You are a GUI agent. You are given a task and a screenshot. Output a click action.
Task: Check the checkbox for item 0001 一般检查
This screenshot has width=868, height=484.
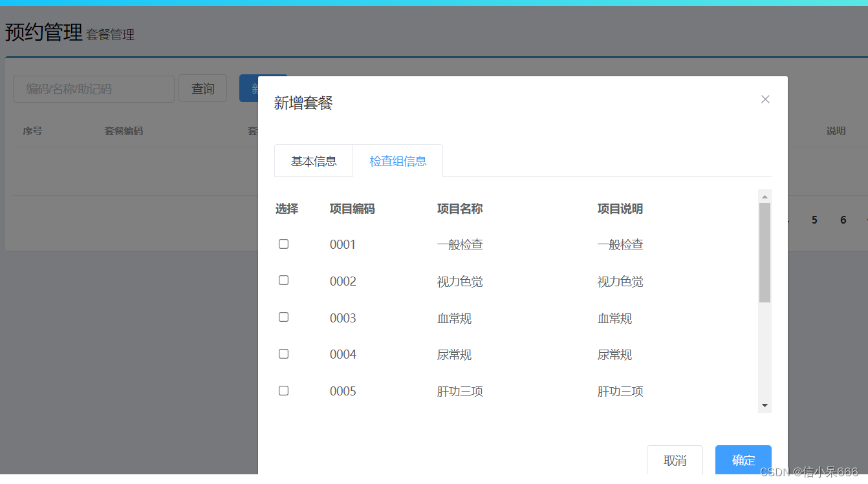(x=283, y=244)
